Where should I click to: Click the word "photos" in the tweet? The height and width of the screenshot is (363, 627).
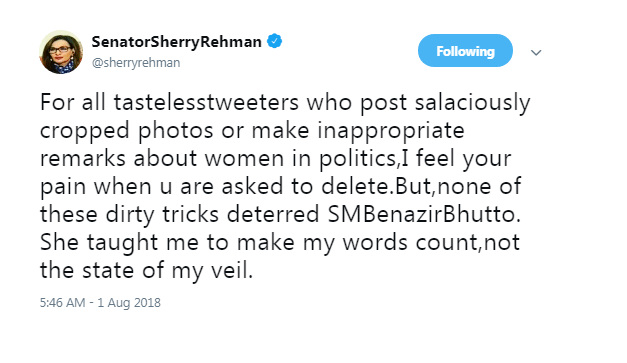pyautogui.click(x=176, y=132)
